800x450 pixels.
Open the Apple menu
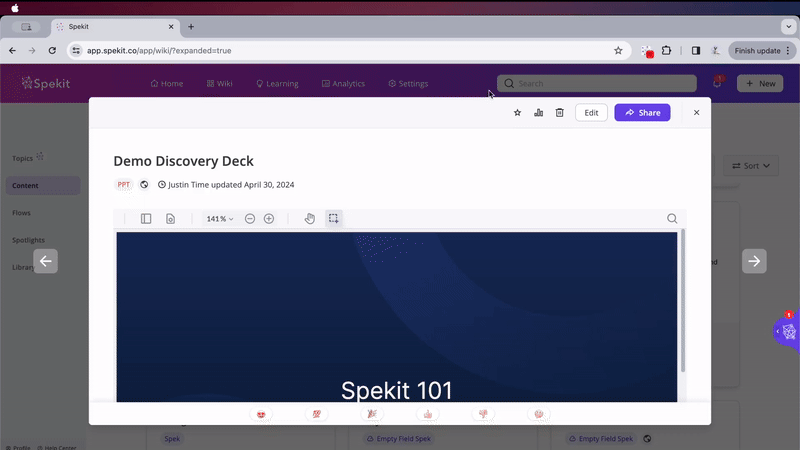[15, 8]
